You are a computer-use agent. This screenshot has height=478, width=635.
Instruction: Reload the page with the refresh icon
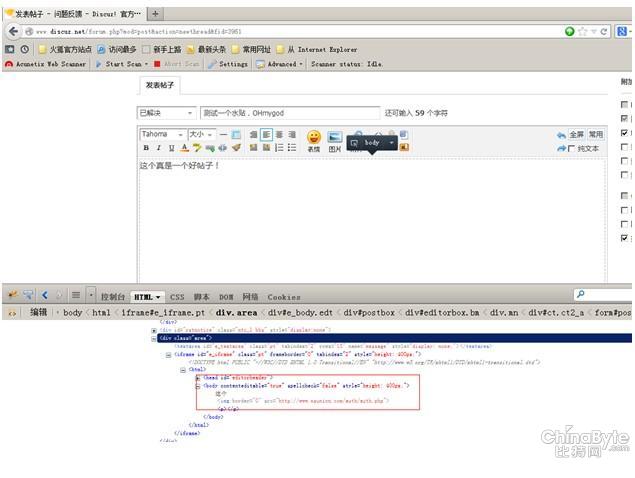click(603, 31)
